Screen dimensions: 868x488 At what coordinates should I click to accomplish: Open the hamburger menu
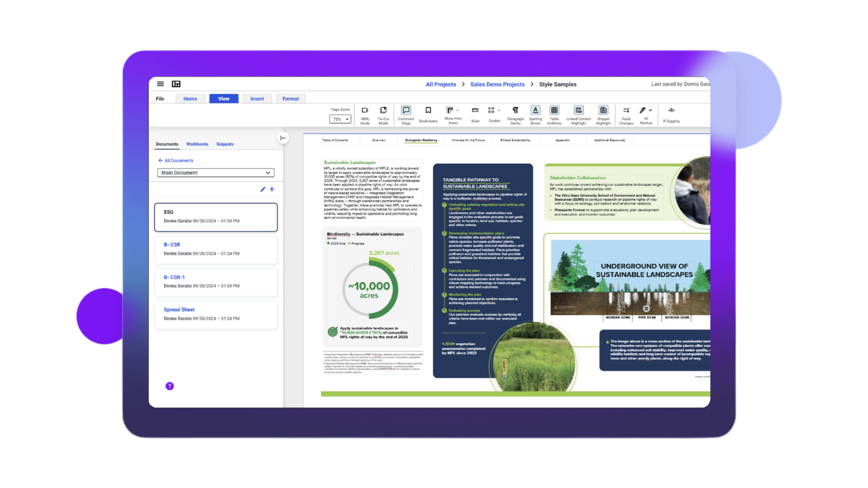160,84
